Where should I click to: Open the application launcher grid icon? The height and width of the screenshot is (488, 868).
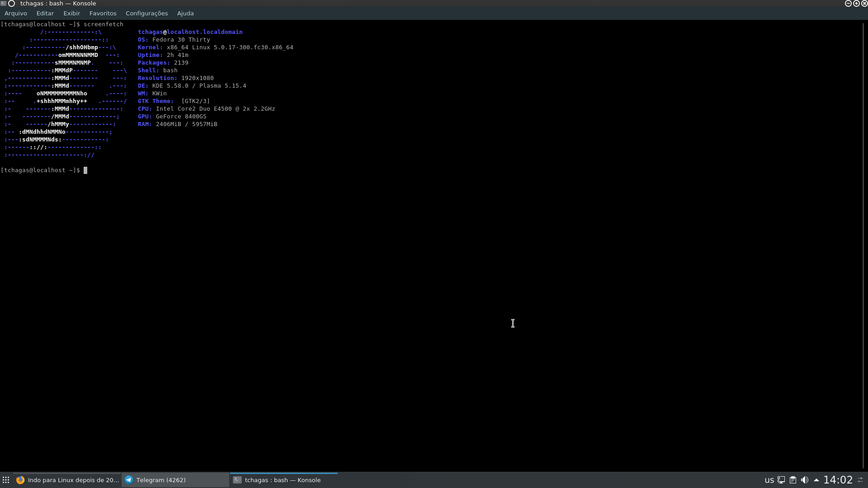click(x=6, y=480)
